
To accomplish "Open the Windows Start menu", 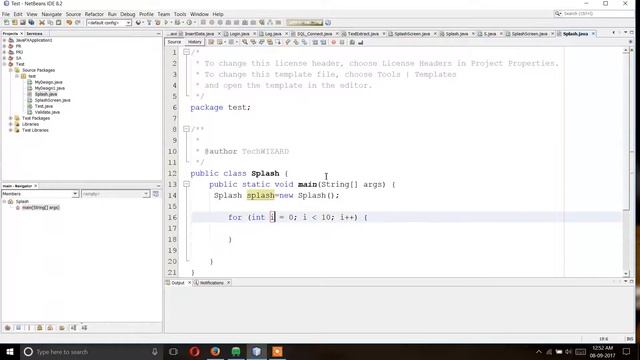I will coord(10,351).
